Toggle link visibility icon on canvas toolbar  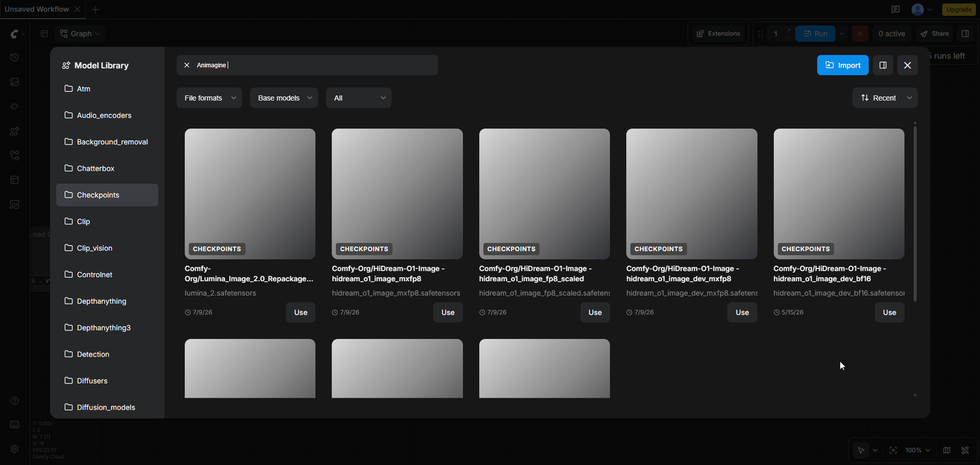coord(965,450)
